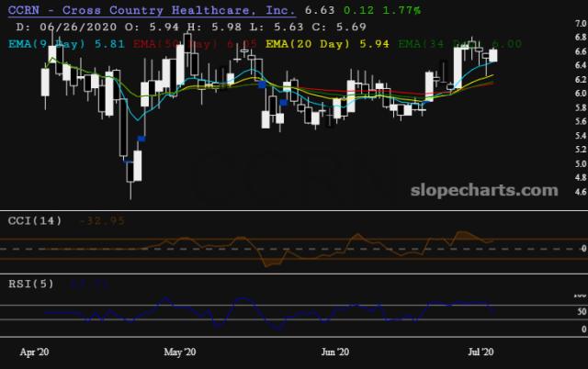Open the CCRN Cross Country Healthcare link
Viewport: 588px width, 369px height.
[152, 10]
